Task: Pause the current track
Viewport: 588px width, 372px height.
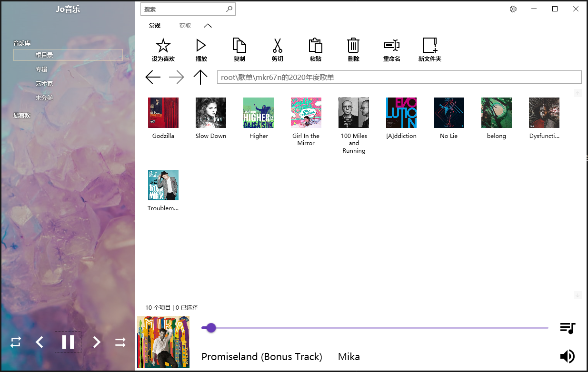Action: coord(68,342)
